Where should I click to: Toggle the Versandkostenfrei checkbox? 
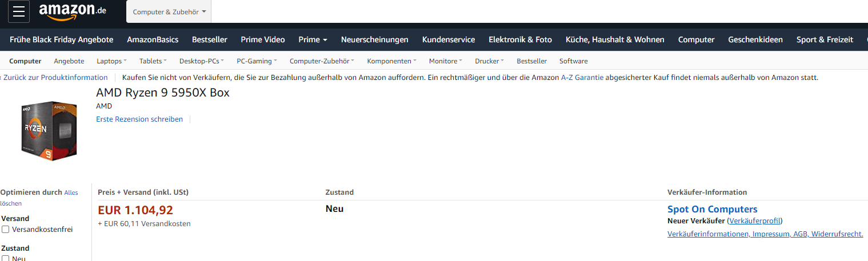tap(6, 230)
